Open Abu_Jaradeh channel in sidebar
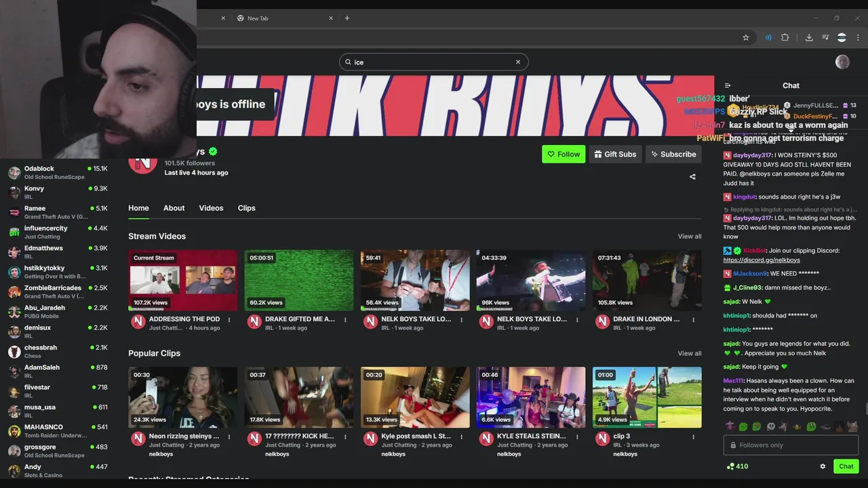Image resolution: width=868 pixels, height=488 pixels. tap(58, 312)
